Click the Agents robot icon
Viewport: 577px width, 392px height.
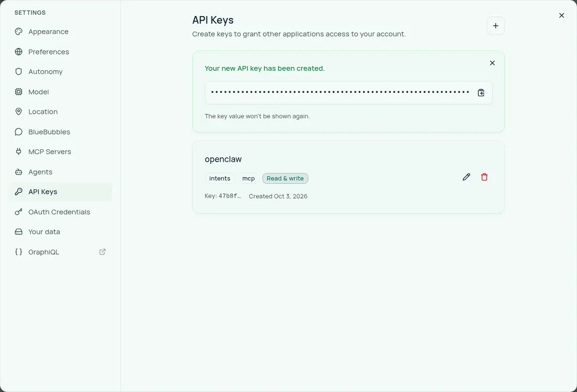(18, 172)
